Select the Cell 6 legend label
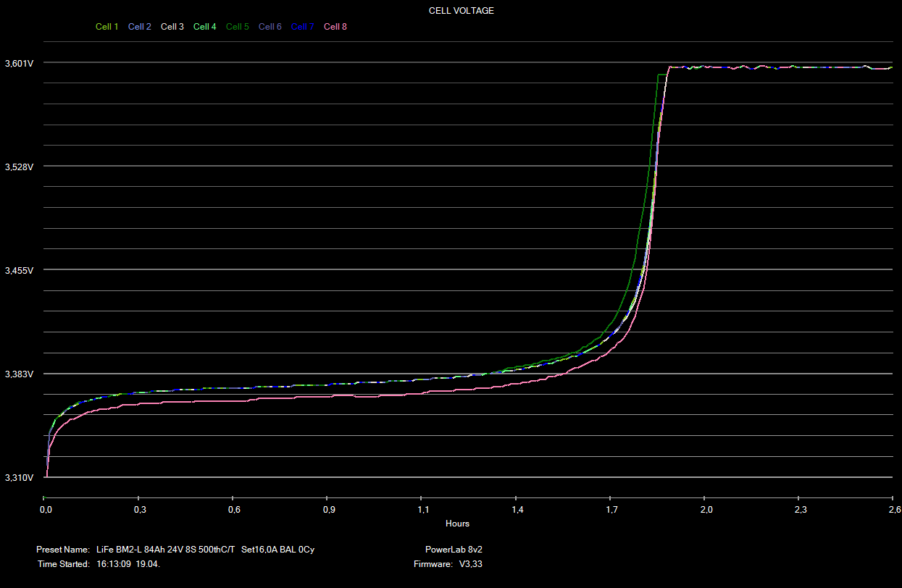This screenshot has width=902, height=588. pyautogui.click(x=270, y=27)
